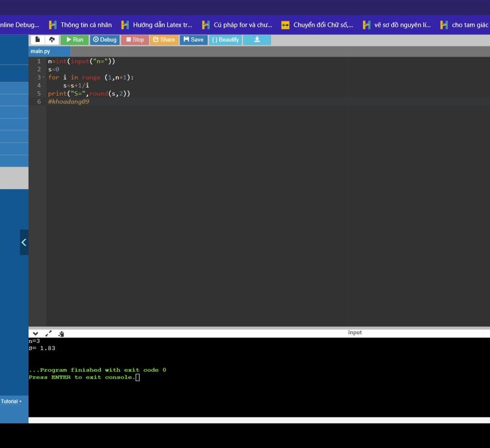Click the '#khoadang09' comment line
The width and height of the screenshot is (490, 448).
68,101
